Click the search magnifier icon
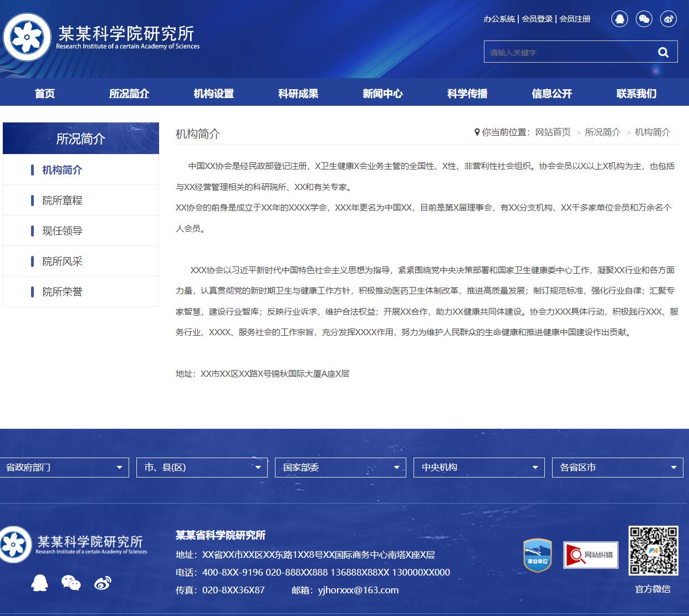This screenshot has width=689, height=616. tap(663, 52)
